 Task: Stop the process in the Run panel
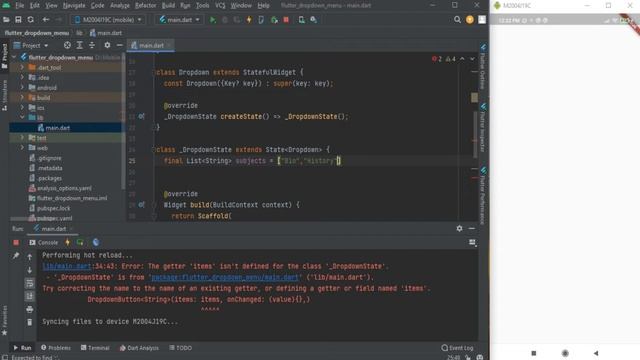[x=16, y=242]
